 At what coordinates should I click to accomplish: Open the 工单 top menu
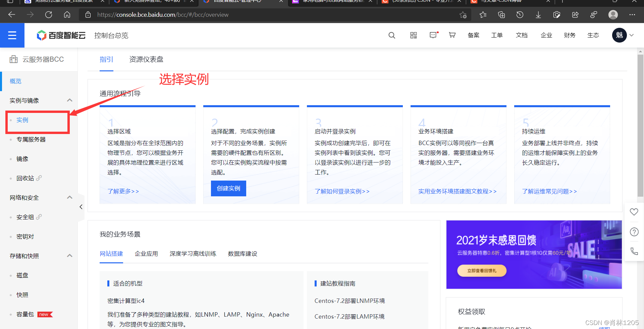pyautogui.click(x=497, y=35)
